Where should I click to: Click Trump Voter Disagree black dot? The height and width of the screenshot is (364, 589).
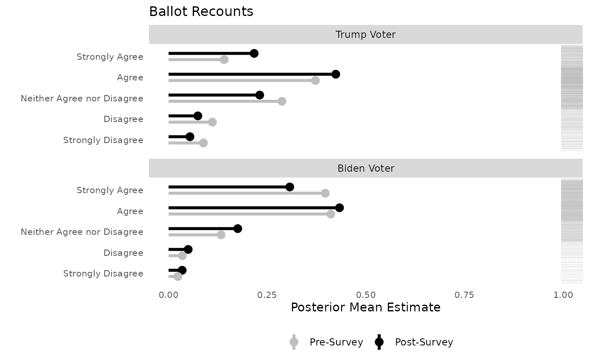198,116
